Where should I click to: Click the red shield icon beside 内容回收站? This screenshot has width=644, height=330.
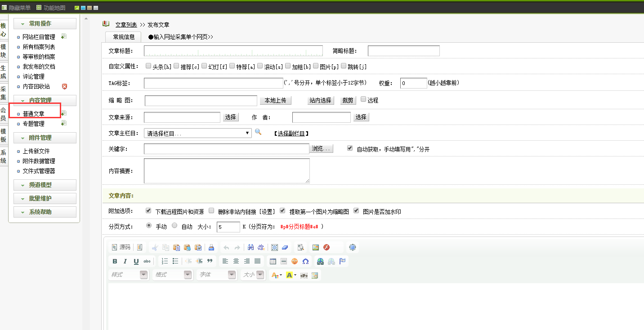(64, 86)
